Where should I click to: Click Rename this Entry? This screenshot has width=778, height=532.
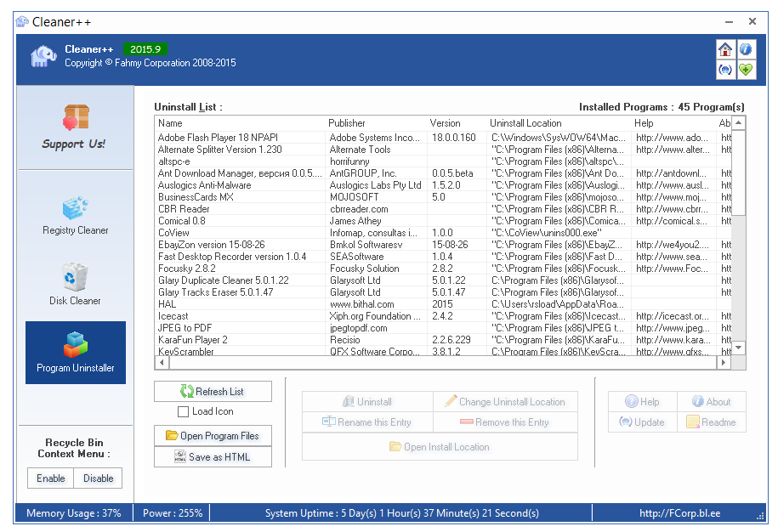[367, 422]
